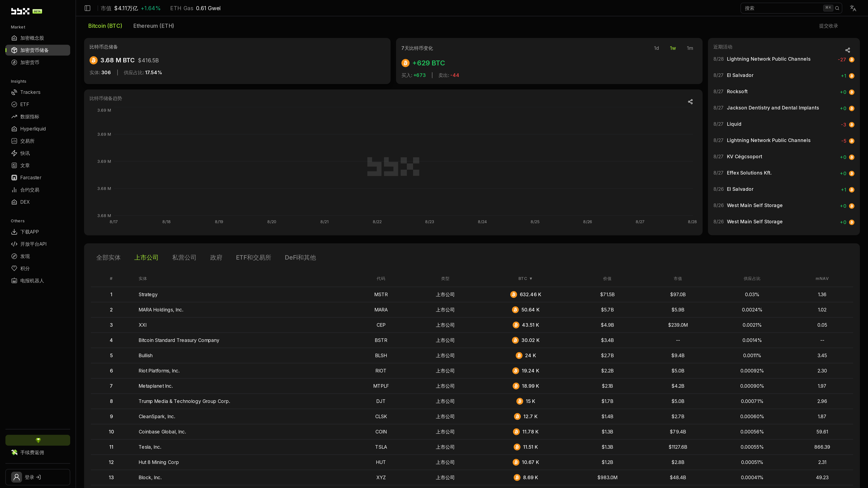Collapse sidebar with panel toggle icon

click(x=88, y=8)
